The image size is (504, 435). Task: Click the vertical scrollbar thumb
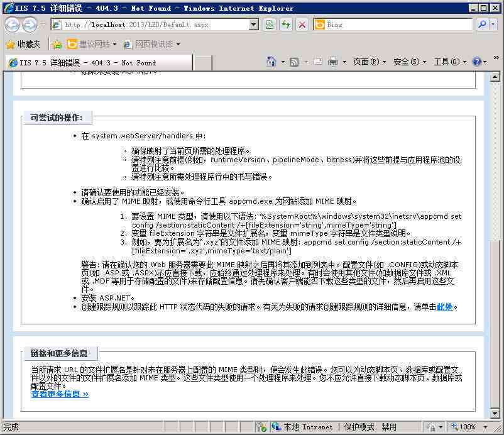point(495,324)
